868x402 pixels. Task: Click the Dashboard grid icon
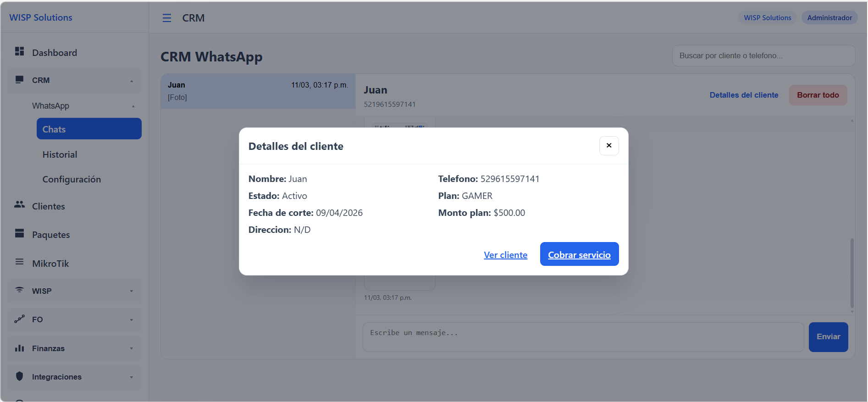(19, 51)
